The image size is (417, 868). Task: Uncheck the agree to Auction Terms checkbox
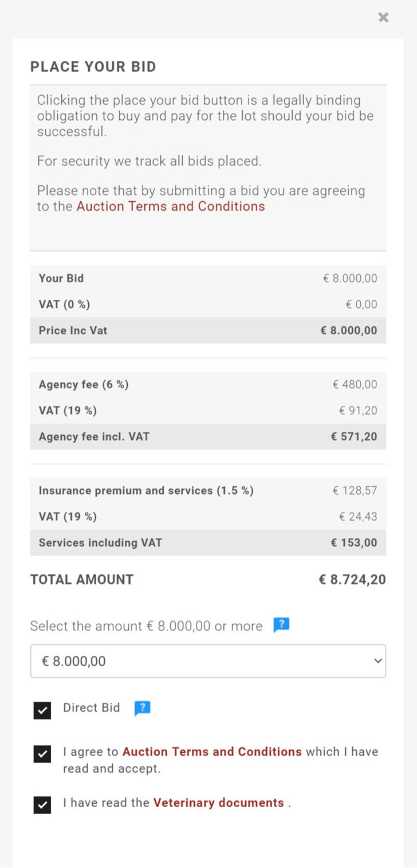pyautogui.click(x=42, y=754)
